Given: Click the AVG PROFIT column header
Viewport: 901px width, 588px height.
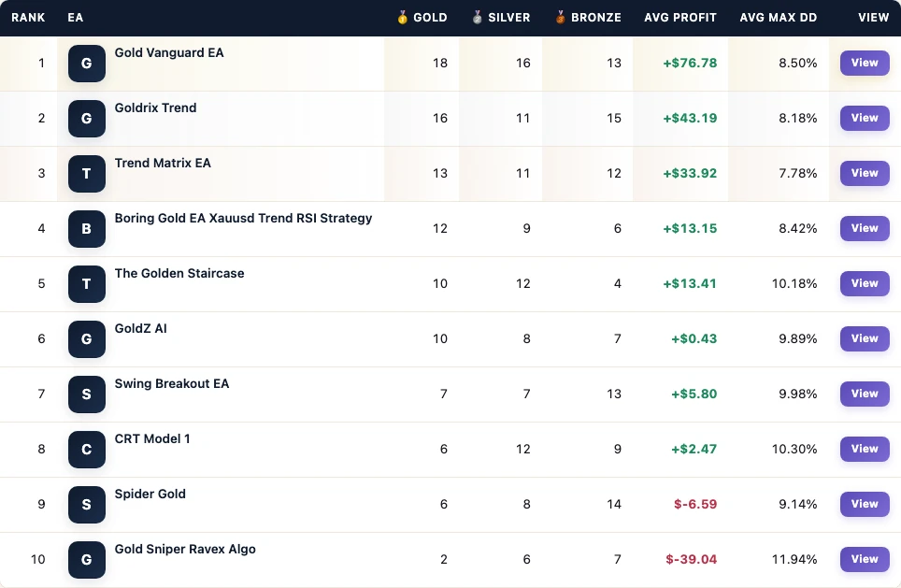Looking at the screenshot, I should point(680,18).
